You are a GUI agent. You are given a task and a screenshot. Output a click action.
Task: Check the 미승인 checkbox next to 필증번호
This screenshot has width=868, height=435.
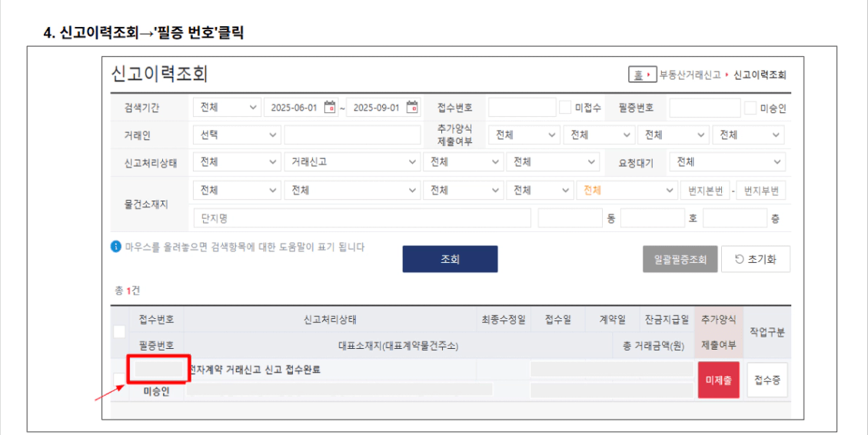tap(750, 108)
